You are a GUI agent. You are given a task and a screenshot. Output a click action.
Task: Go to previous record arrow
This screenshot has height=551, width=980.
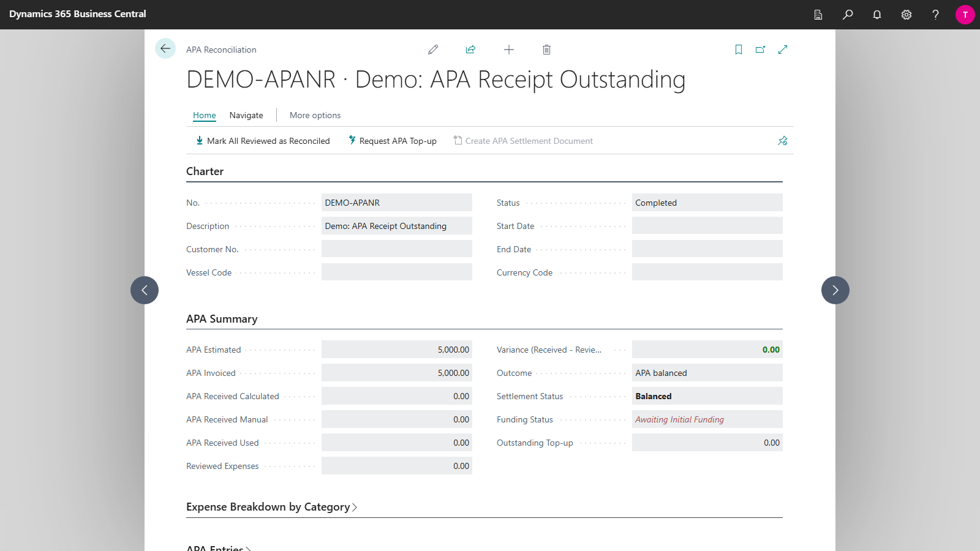(x=145, y=290)
